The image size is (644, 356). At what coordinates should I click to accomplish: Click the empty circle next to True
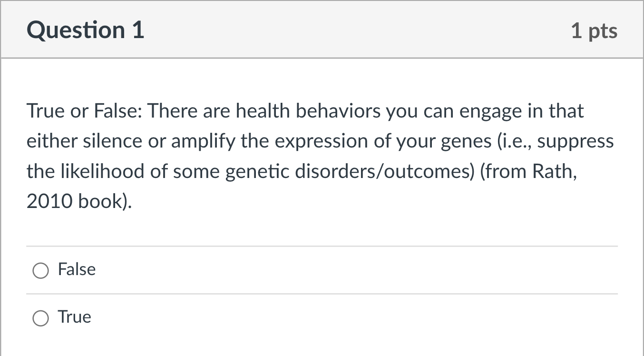(41, 318)
